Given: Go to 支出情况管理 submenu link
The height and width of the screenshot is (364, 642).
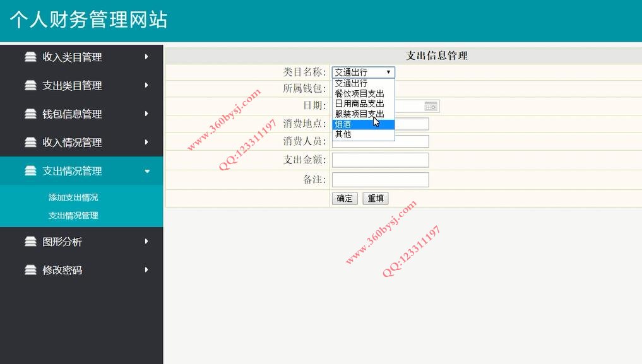Looking at the screenshot, I should pos(73,216).
